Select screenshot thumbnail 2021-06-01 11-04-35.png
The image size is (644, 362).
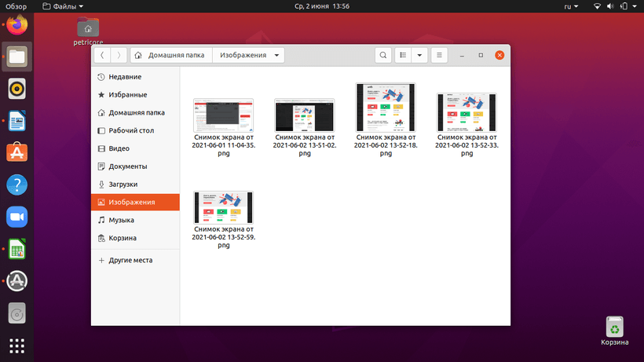tap(223, 115)
